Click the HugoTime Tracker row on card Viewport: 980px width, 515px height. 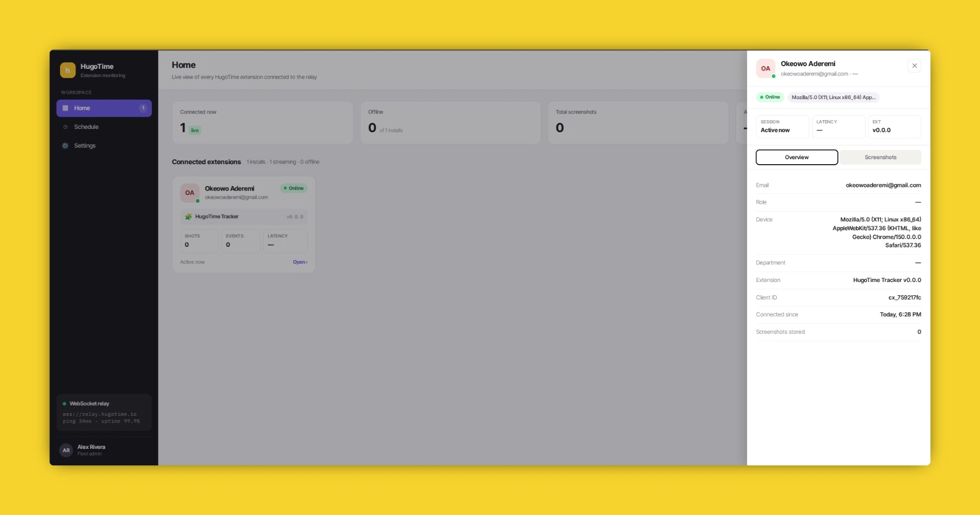click(244, 216)
